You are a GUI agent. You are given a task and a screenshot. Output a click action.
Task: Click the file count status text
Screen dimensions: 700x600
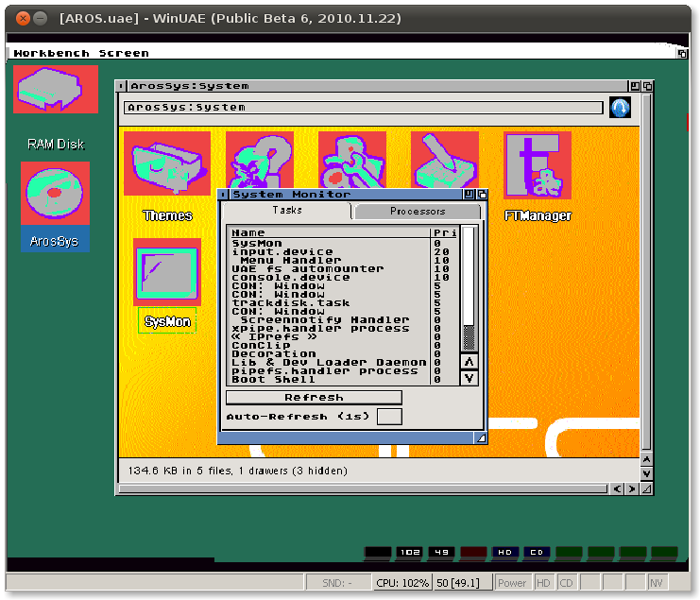coord(237,471)
